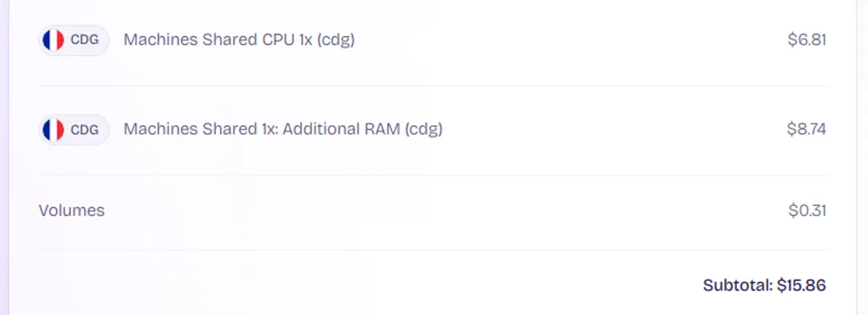
Task: Open the Machines Shared CPU 1x line item
Action: (x=239, y=40)
